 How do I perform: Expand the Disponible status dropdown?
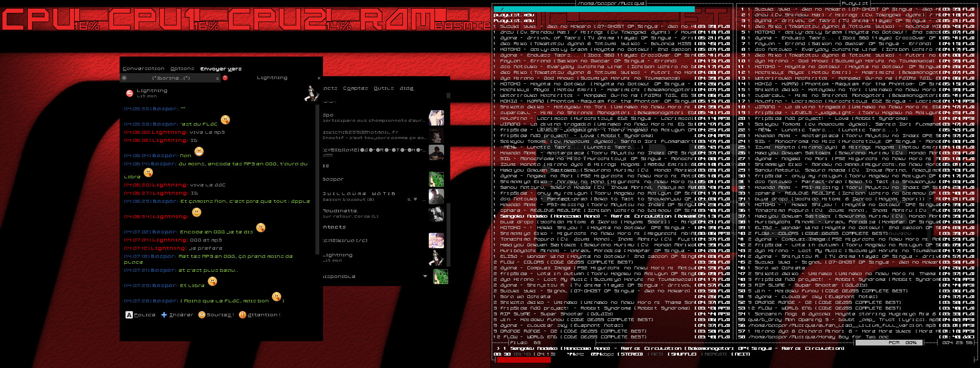click(425, 276)
